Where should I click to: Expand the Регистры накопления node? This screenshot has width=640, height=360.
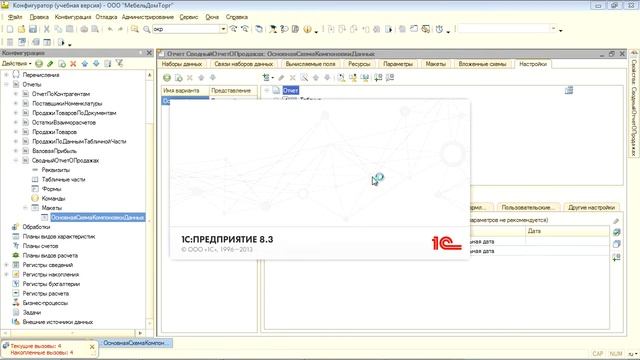(x=6, y=274)
